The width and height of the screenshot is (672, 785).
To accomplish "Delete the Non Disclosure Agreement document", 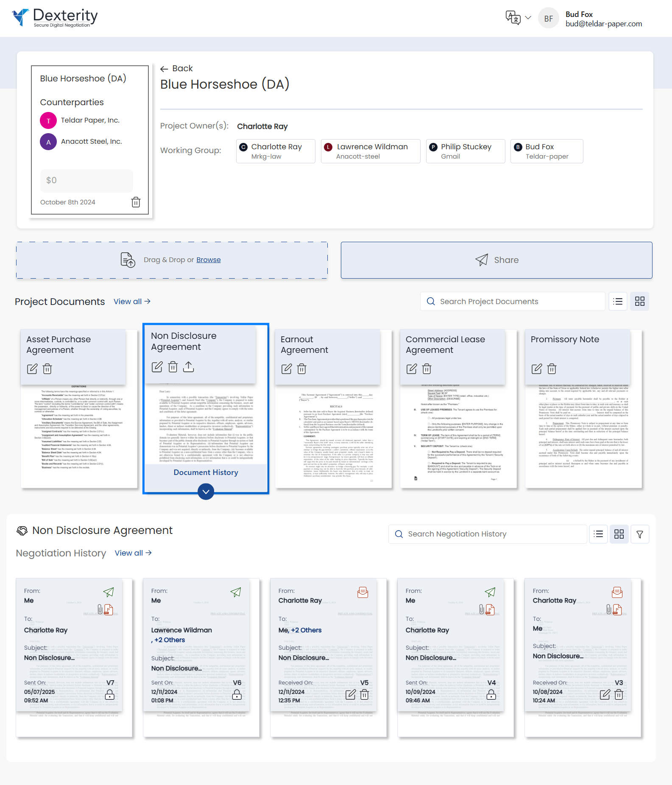I will 173,367.
